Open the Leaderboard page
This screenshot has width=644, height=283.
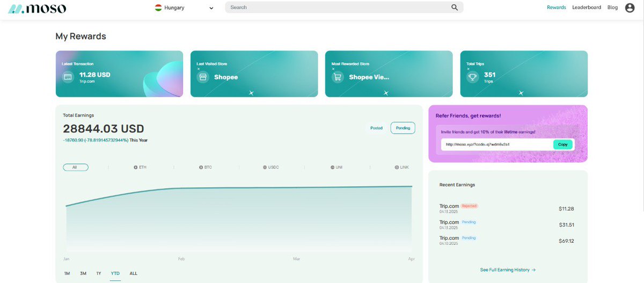(587, 8)
